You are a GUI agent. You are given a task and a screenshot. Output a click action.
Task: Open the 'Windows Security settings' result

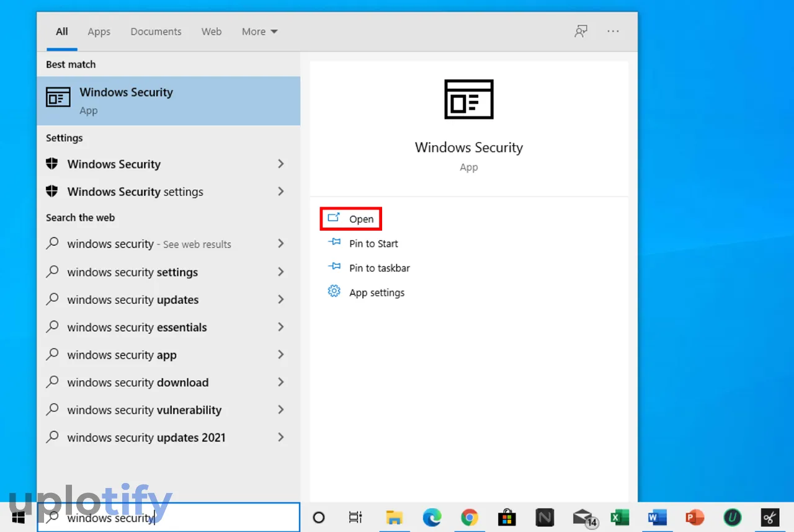[169, 192]
